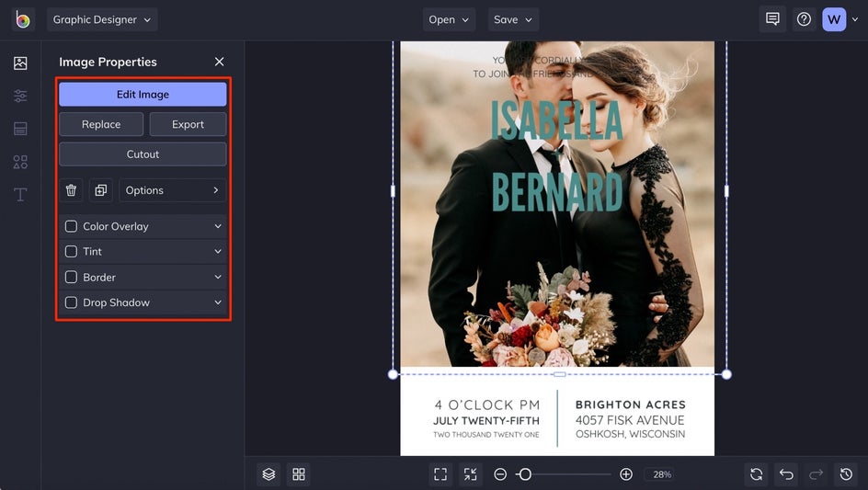
Task: Open the user account avatar W
Action: 834,19
